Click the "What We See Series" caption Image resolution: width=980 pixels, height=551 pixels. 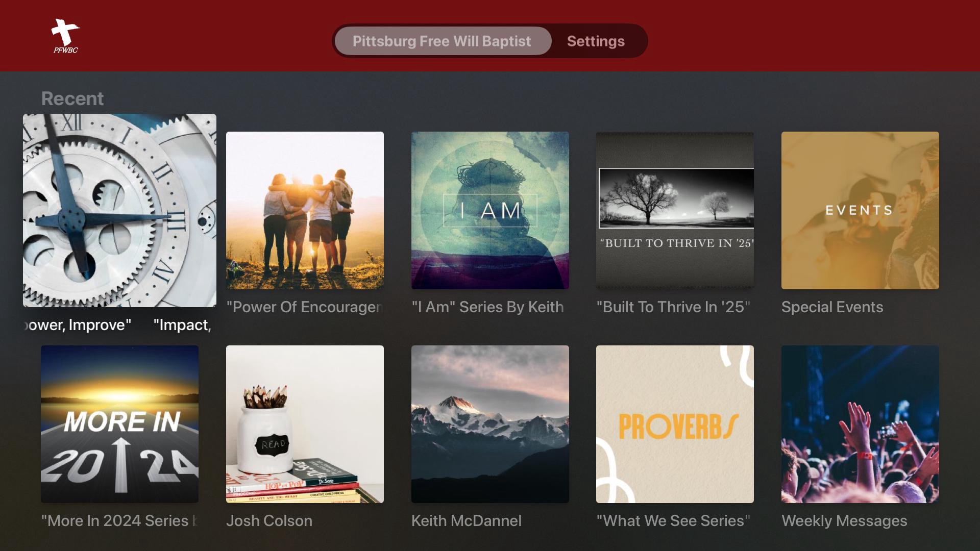pyautogui.click(x=673, y=521)
